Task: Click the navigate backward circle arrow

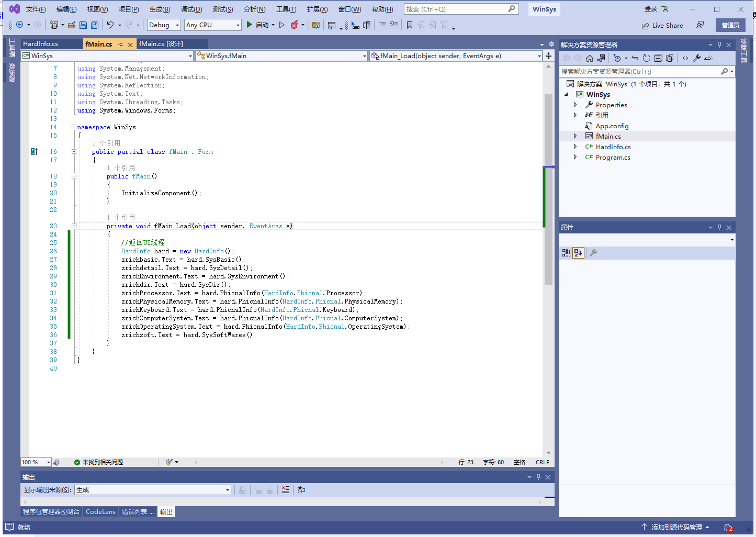Action: 20,25
